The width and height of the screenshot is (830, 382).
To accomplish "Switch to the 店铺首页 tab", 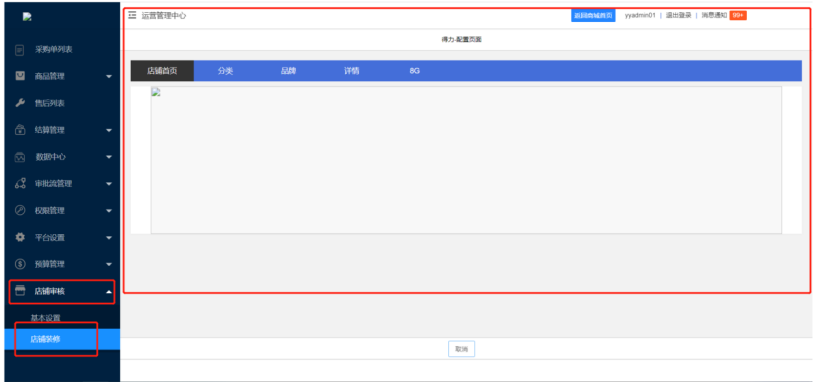I will click(162, 71).
